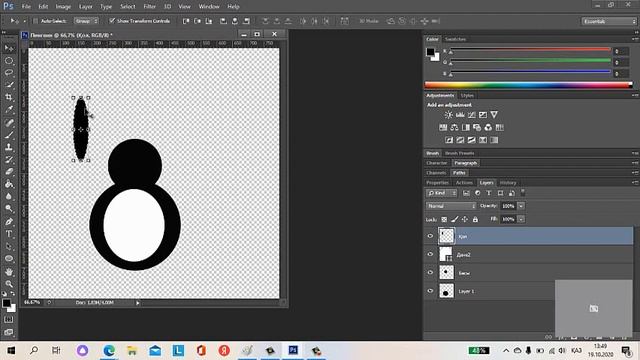
Task: Enable the Auto-Select checkbox
Action: [36, 21]
